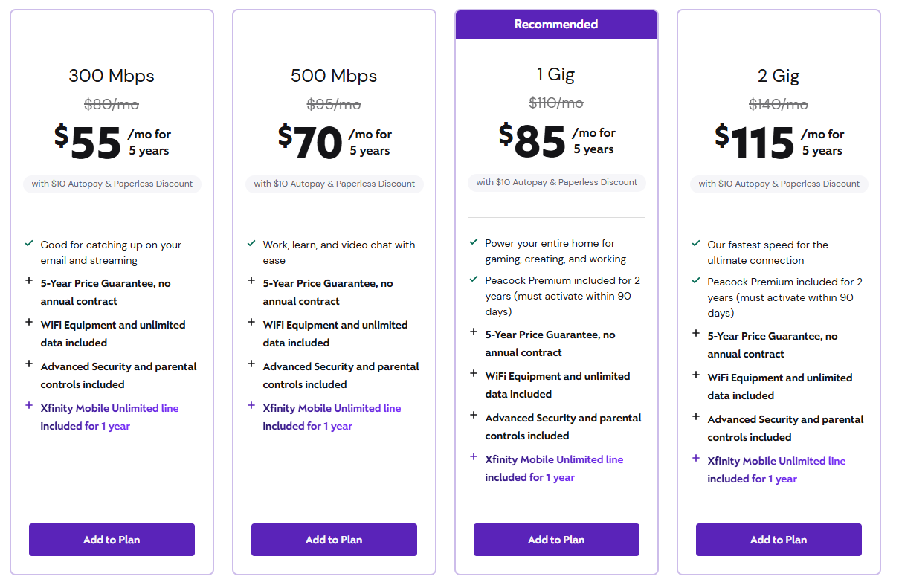Expand WiFi Equipment plus icon under 300 Mbps
899x588 pixels.
29,323
